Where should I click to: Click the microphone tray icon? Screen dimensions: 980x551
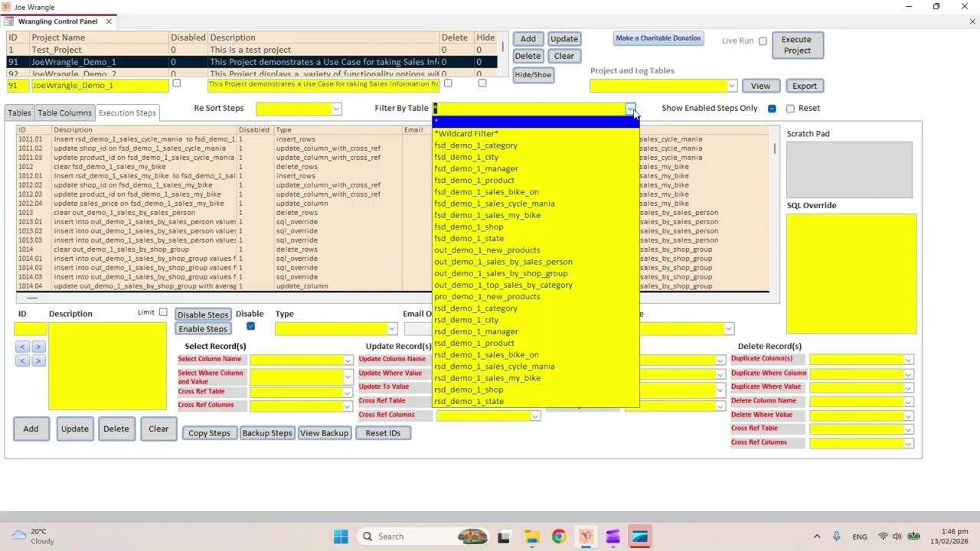click(x=837, y=536)
